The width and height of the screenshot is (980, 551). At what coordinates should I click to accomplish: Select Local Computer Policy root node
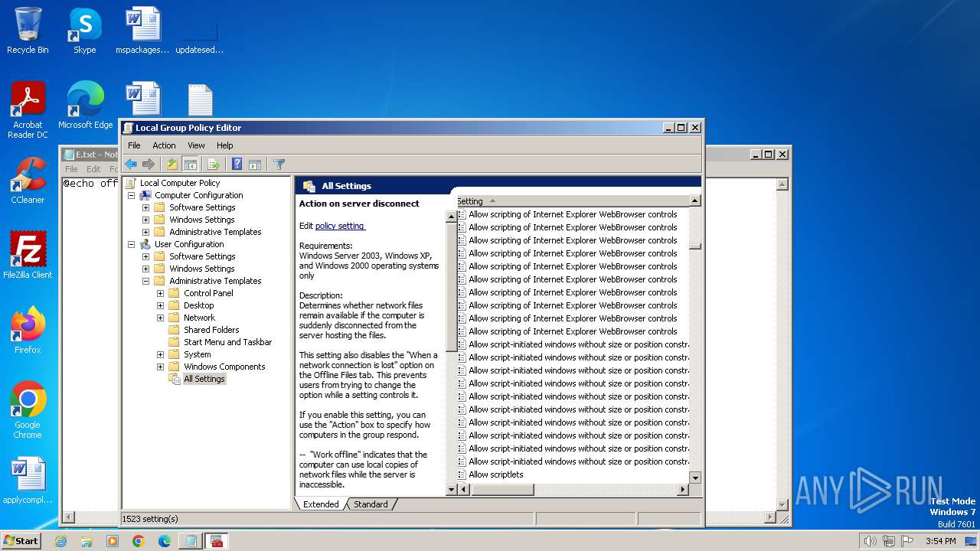click(x=180, y=183)
